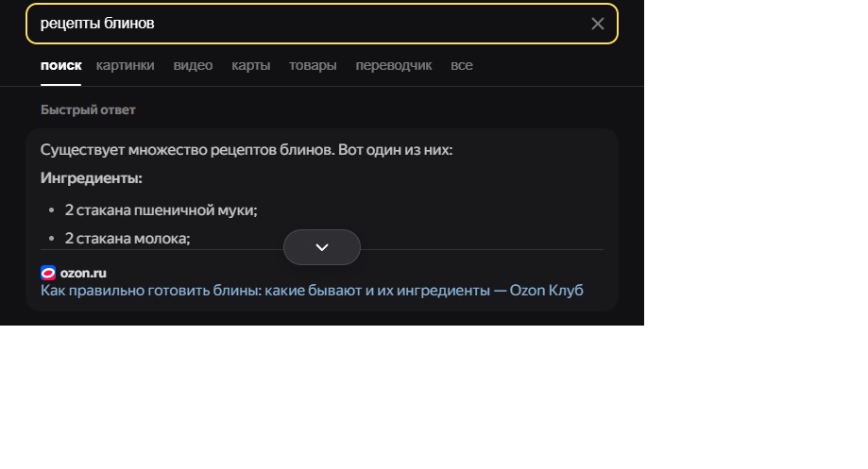868x469 pixels.
Task: Open the 'Как правильно готовить блины' Ozon Клуб link
Action: pos(312,291)
